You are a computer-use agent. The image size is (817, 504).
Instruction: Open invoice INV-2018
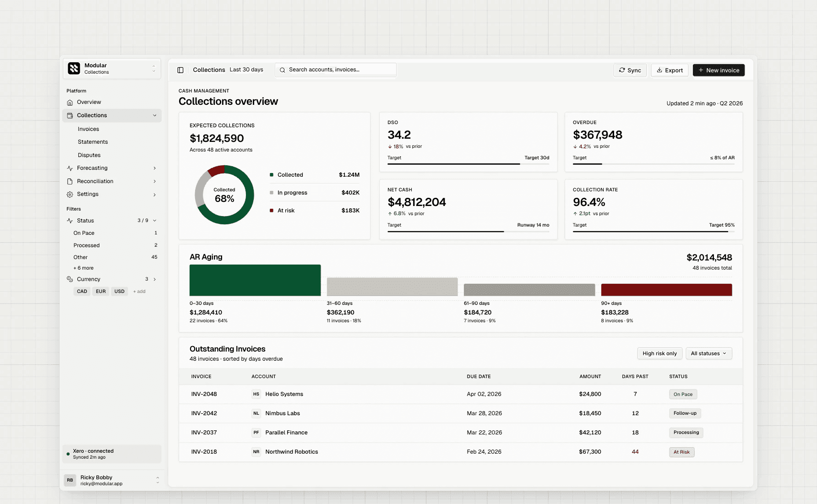point(204,452)
